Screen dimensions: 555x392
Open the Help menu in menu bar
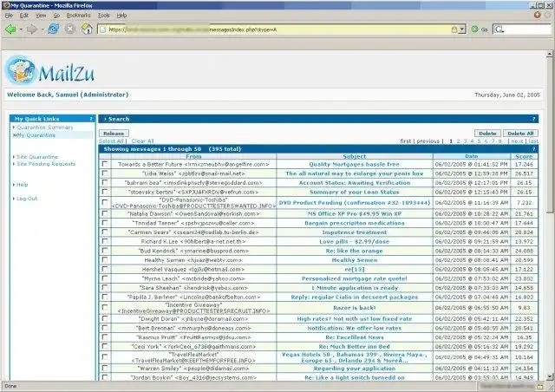click(121, 16)
